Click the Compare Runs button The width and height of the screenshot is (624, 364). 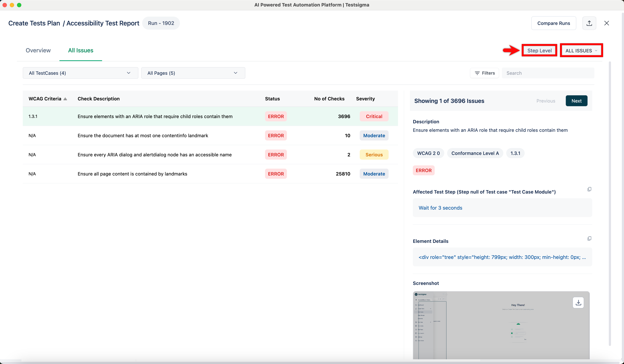tap(554, 23)
